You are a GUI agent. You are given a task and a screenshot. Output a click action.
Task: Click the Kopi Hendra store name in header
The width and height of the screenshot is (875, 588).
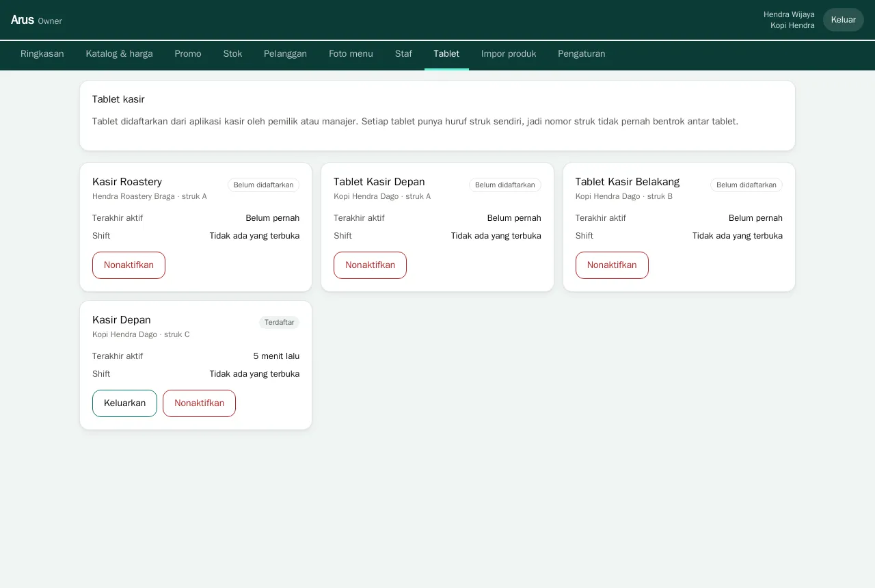pos(792,25)
